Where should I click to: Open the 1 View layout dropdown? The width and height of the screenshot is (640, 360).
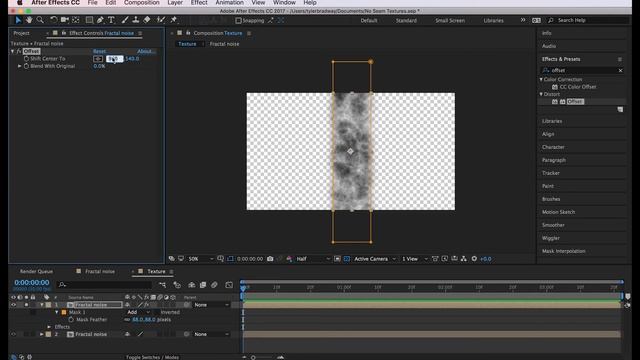pos(414,259)
